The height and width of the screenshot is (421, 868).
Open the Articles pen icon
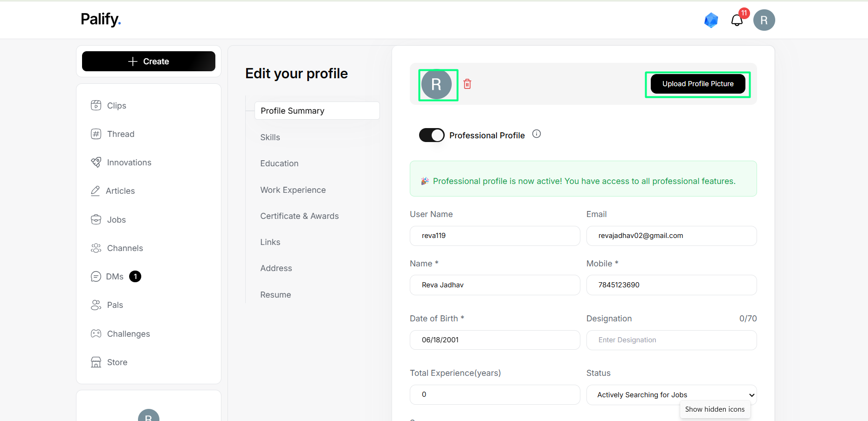95,190
